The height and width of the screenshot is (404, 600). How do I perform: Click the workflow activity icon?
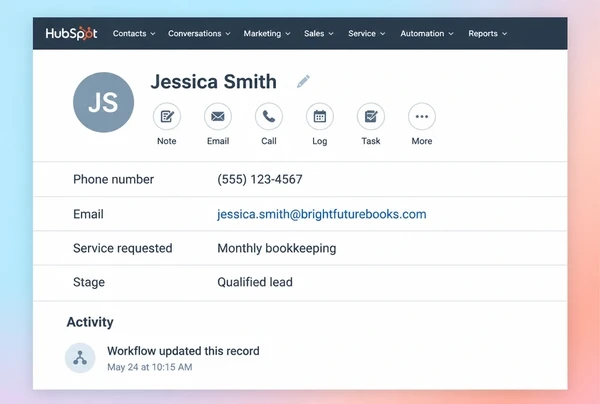(x=80, y=358)
